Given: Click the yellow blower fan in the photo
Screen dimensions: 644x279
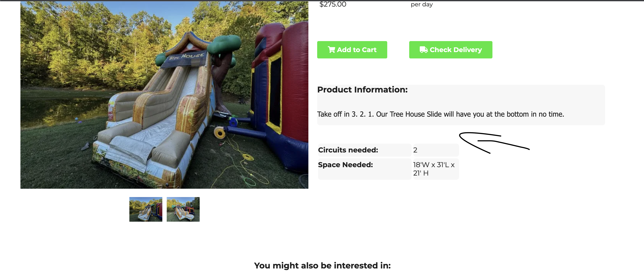Looking at the screenshot, I should pyautogui.click(x=220, y=133).
